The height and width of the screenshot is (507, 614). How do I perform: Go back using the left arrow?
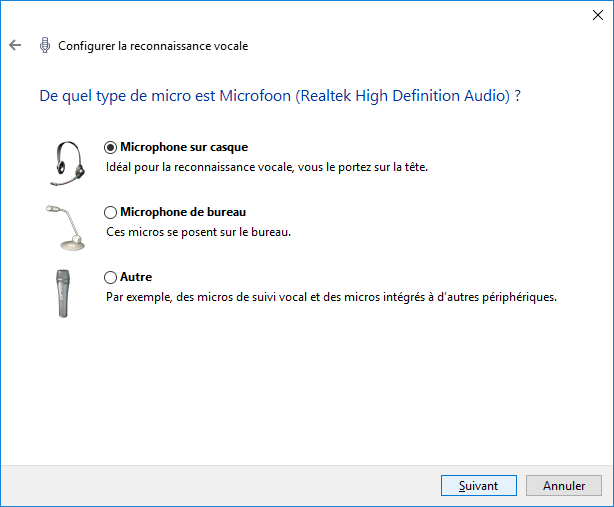click(15, 45)
